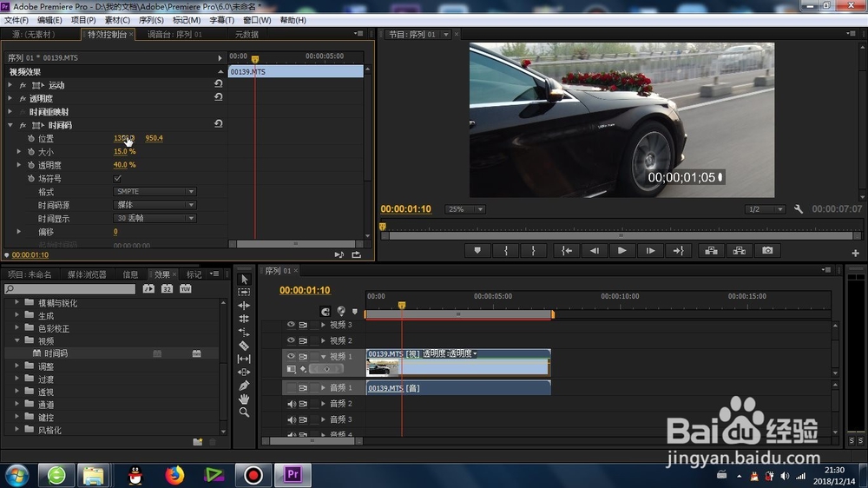Open button editor plus icon
Viewport: 868px width, 488px height.
click(855, 253)
